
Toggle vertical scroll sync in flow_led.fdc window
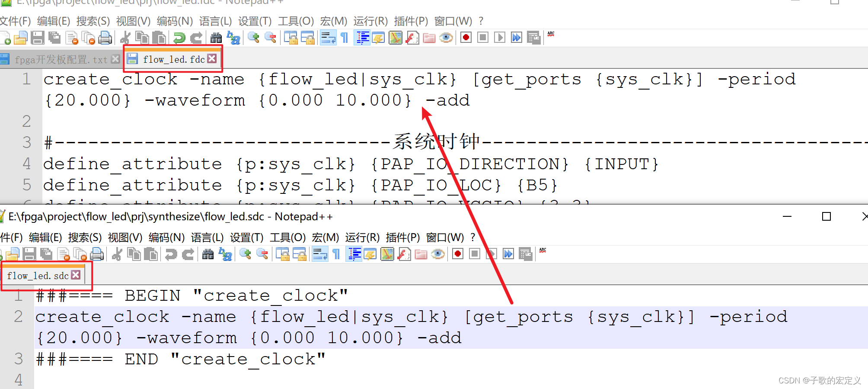[291, 38]
